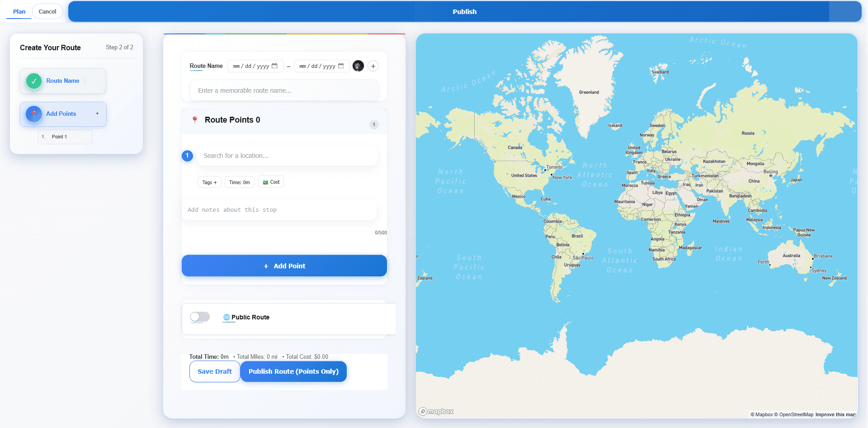The image size is (868, 428).
Task: Select the Cancel tab
Action: pyautogui.click(x=47, y=11)
